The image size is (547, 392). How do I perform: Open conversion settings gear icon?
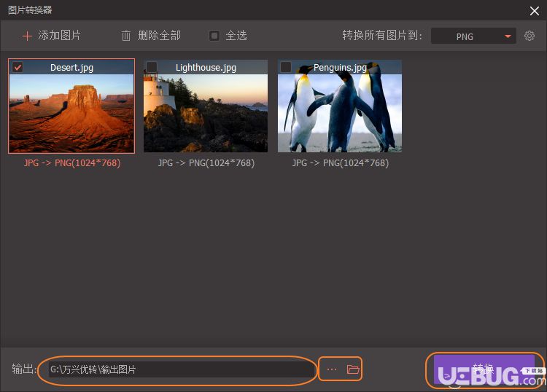(x=529, y=36)
